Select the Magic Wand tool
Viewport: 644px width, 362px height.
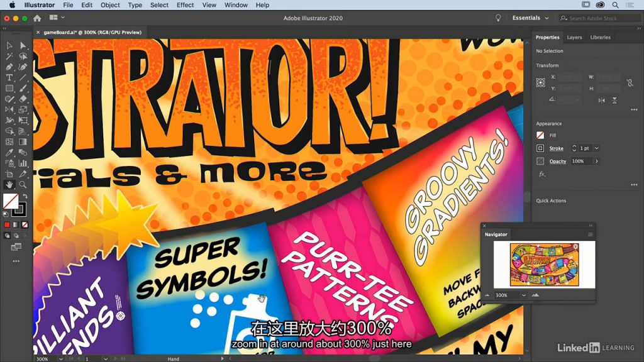point(9,56)
